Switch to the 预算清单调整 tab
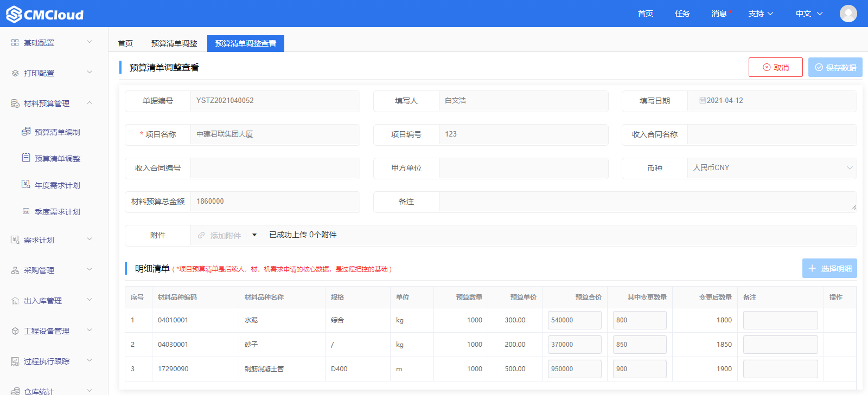 click(x=174, y=43)
